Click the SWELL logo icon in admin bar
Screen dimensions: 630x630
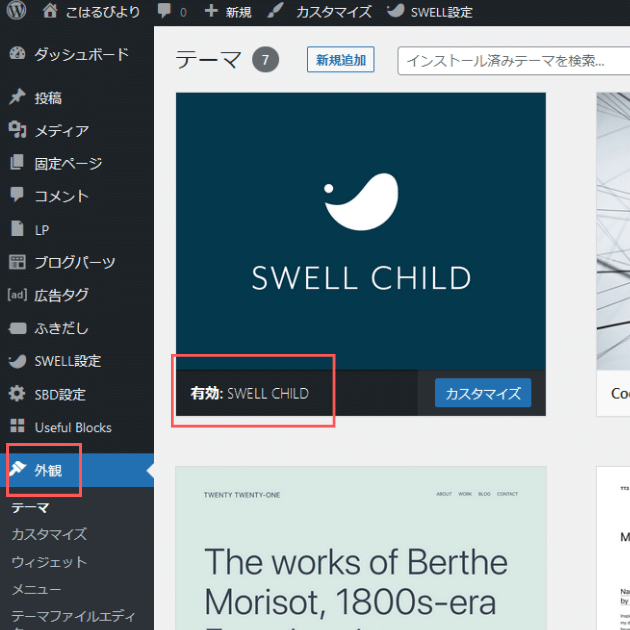click(x=395, y=11)
